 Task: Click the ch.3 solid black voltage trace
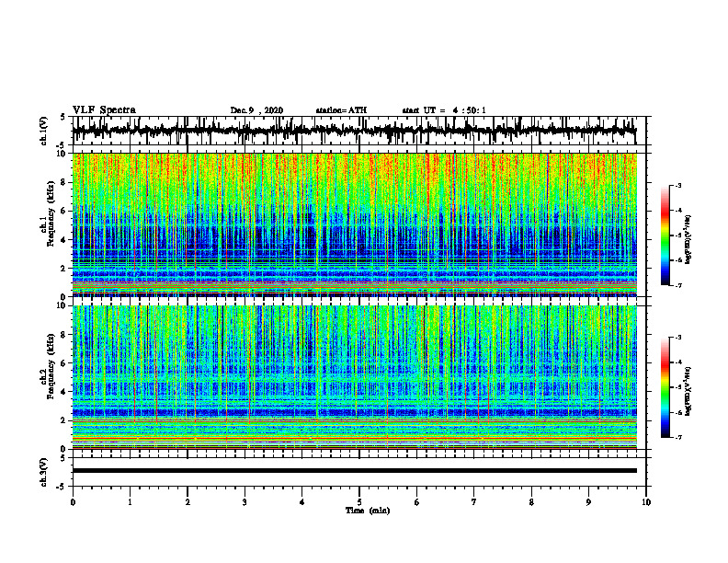tap(354, 471)
